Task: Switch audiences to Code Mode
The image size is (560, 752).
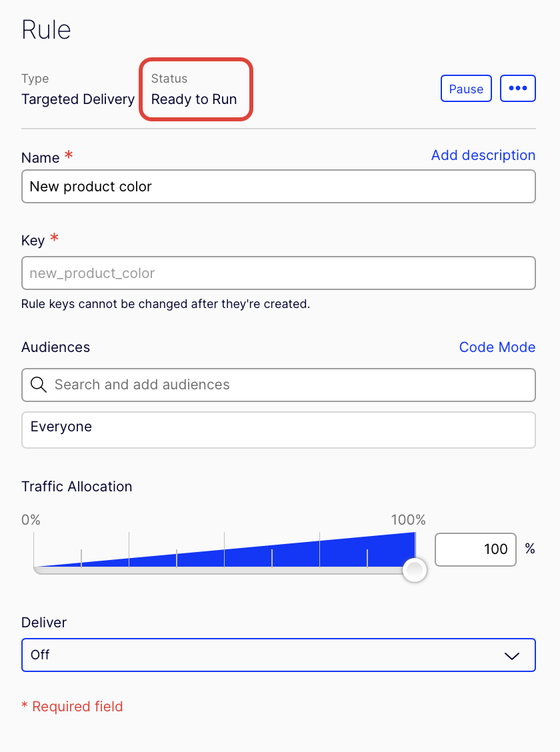Action: point(497,347)
